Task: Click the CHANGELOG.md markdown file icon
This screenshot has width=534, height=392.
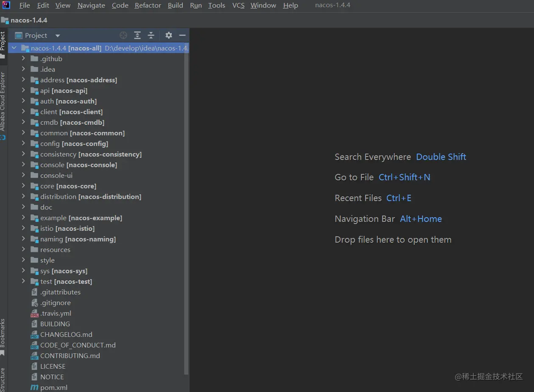Action: (34, 335)
